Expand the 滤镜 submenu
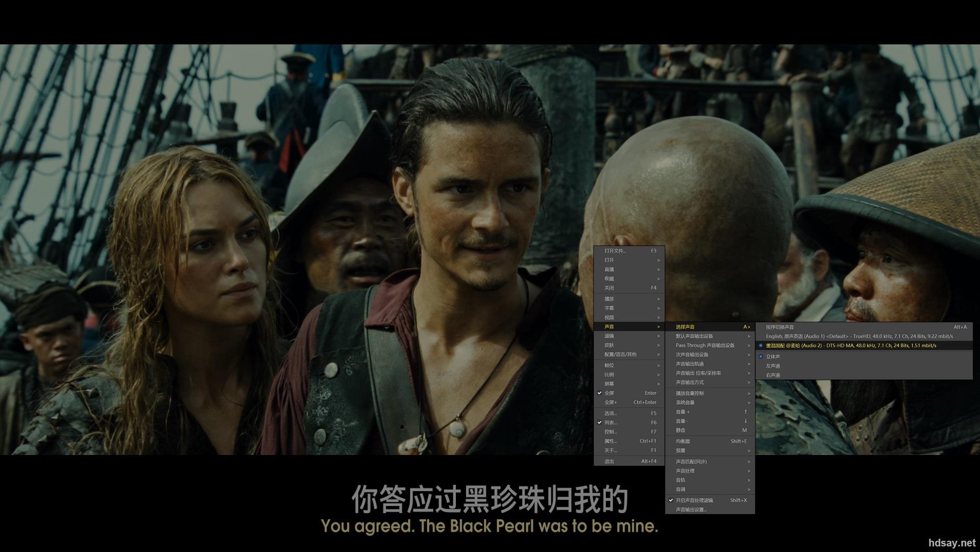This screenshot has width=980, height=552. coord(629,335)
